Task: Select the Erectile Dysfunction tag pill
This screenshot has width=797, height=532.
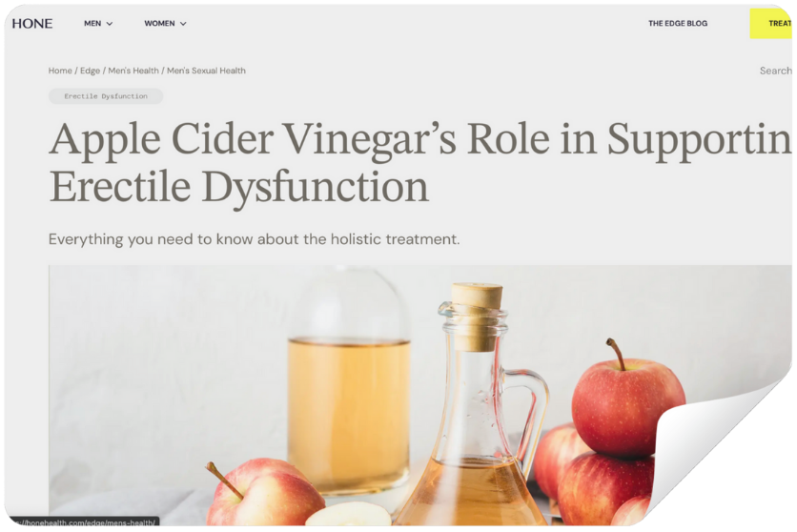Action: click(x=106, y=96)
